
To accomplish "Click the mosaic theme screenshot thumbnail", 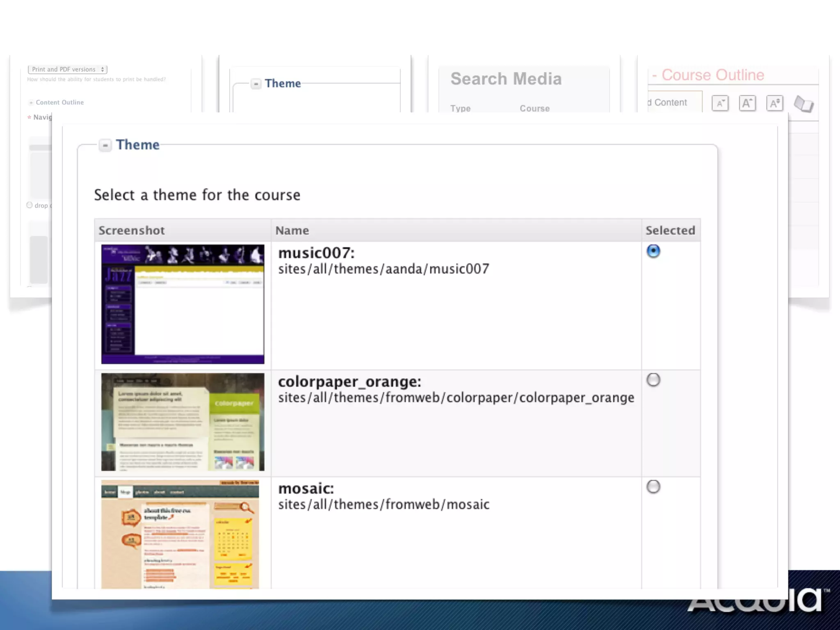I will tap(180, 534).
